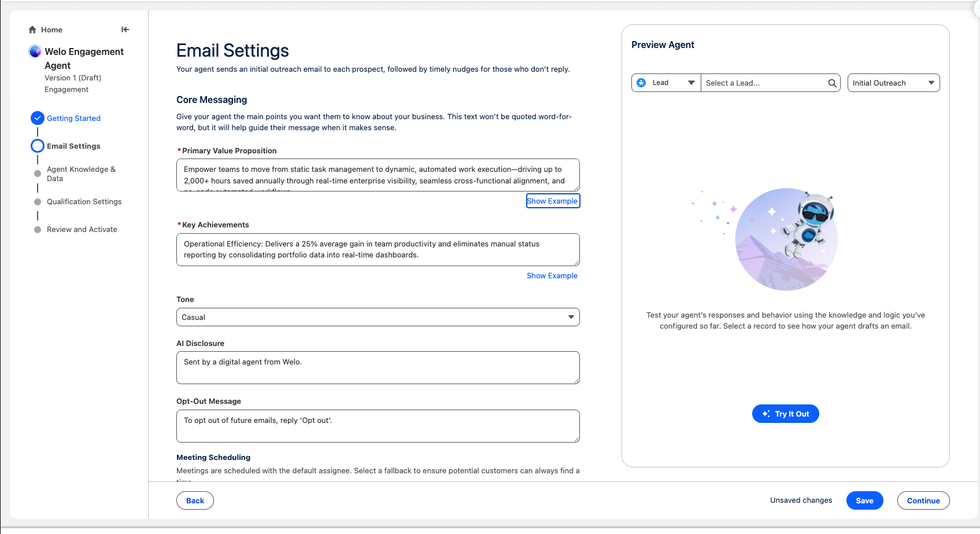Viewport: 980px width, 534px height.
Task: Click into Opt-Out Message text area
Action: coord(378,426)
